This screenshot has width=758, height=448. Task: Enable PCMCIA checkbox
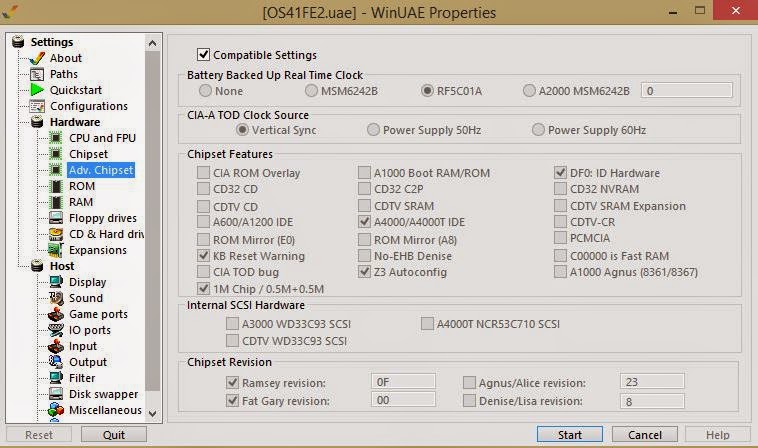coord(560,238)
